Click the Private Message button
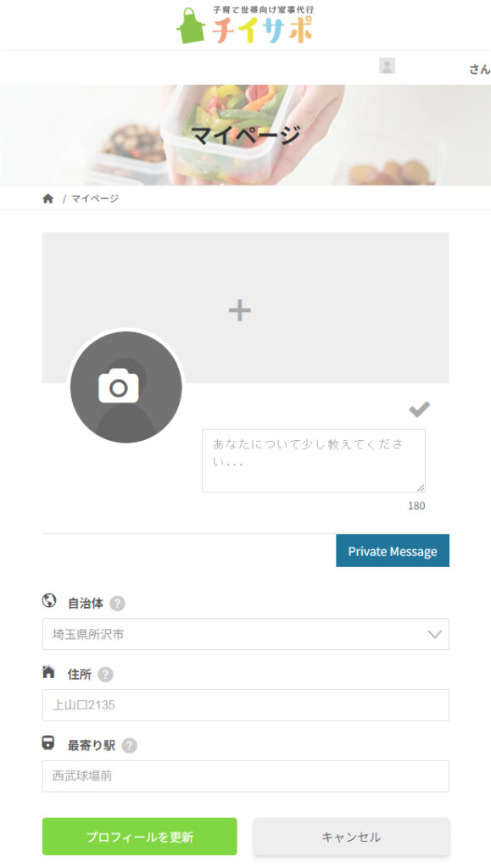Image resolution: width=491 pixels, height=868 pixels. pyautogui.click(x=393, y=551)
